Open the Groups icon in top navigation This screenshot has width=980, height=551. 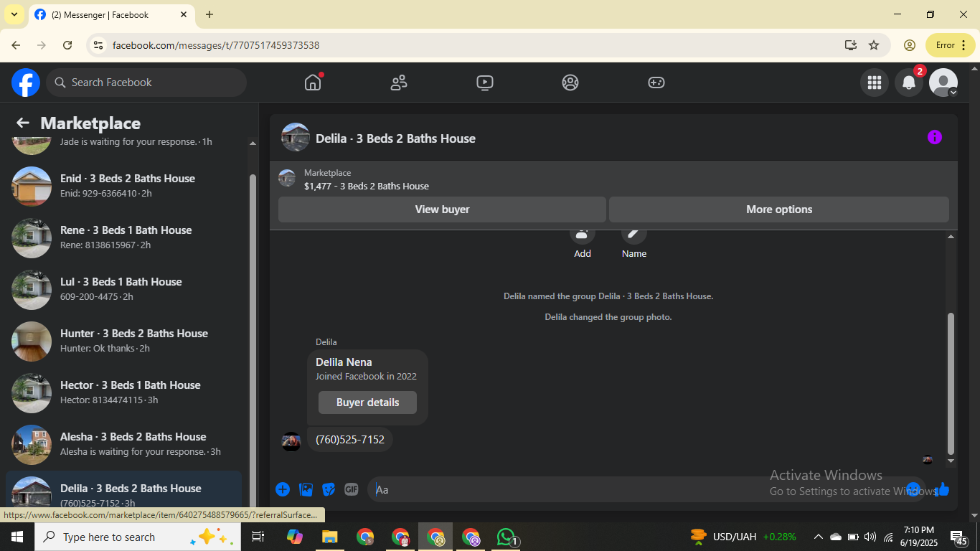[570, 83]
